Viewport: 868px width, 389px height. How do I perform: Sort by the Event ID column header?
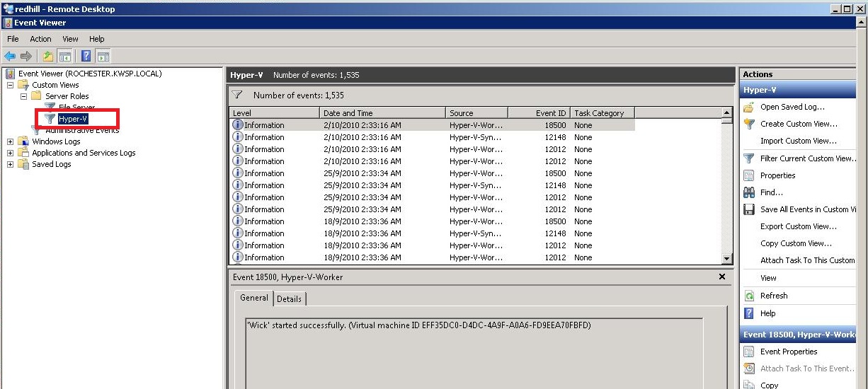(539, 112)
